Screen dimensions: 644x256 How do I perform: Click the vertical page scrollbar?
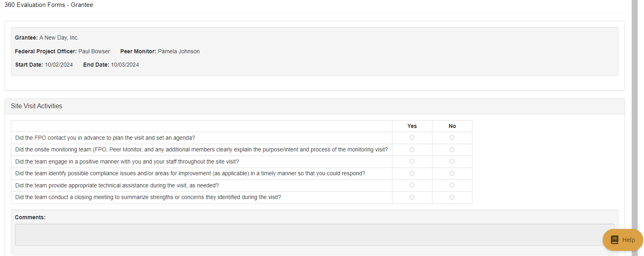tap(635, 121)
